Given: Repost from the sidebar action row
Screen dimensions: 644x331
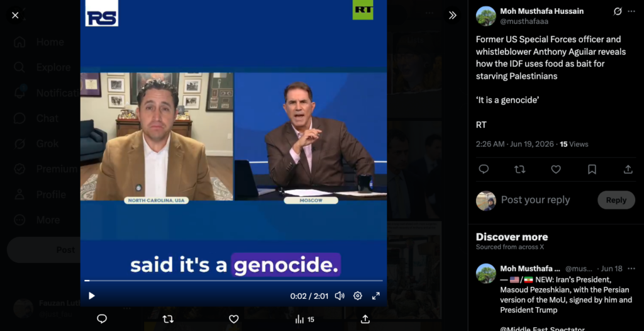Looking at the screenshot, I should click(520, 169).
